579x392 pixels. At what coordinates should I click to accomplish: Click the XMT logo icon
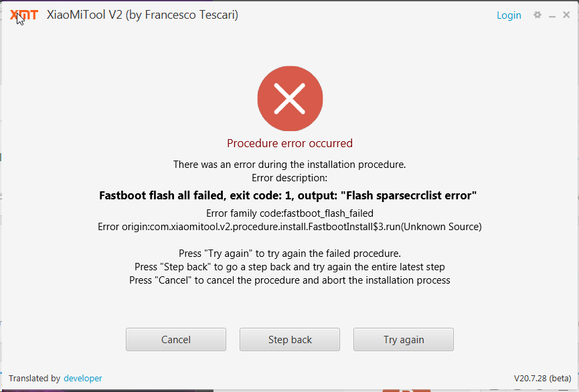pos(24,15)
